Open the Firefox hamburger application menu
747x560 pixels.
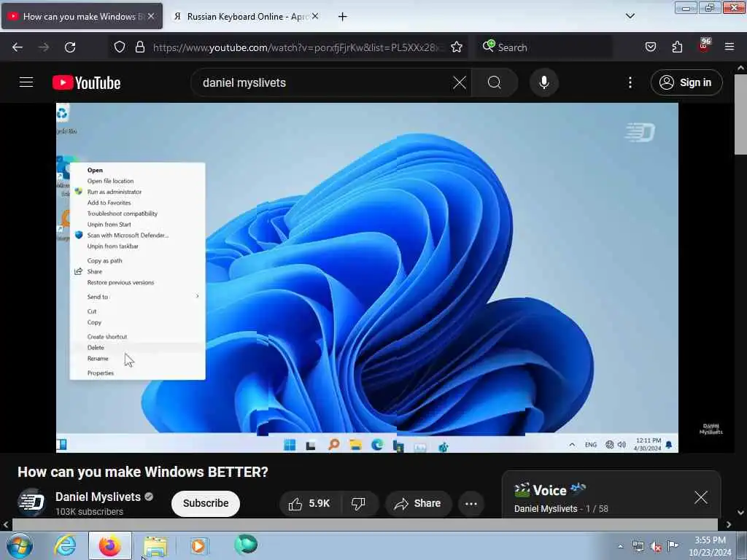(x=729, y=47)
